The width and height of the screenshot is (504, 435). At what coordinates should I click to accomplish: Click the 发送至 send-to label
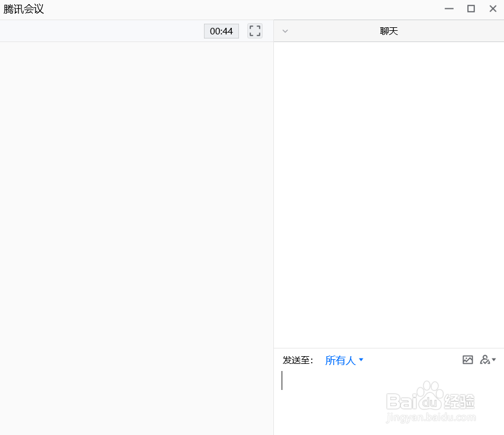point(298,360)
